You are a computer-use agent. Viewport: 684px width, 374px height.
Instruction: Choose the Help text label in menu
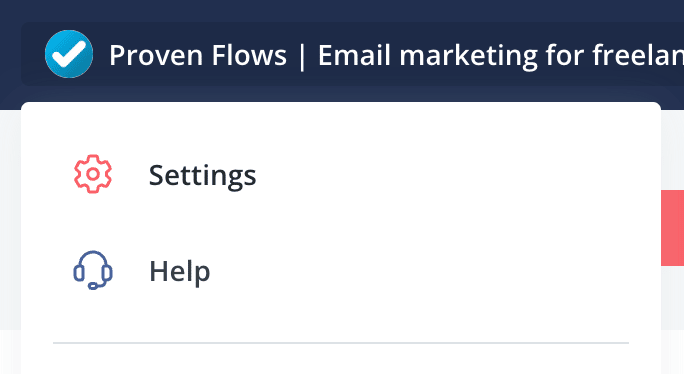pyautogui.click(x=180, y=271)
